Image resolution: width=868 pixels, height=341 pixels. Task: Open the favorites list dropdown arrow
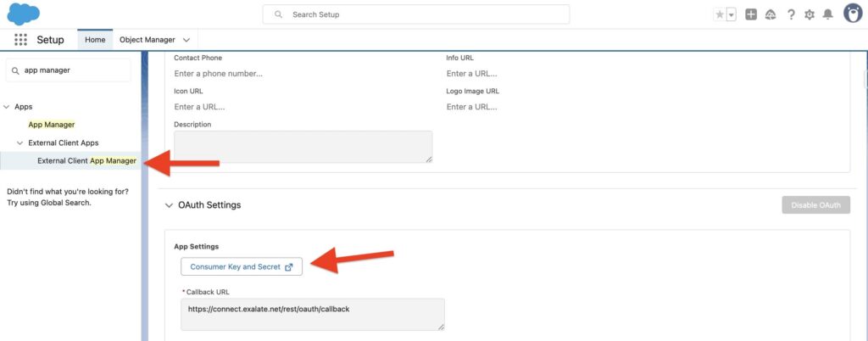tap(731, 14)
